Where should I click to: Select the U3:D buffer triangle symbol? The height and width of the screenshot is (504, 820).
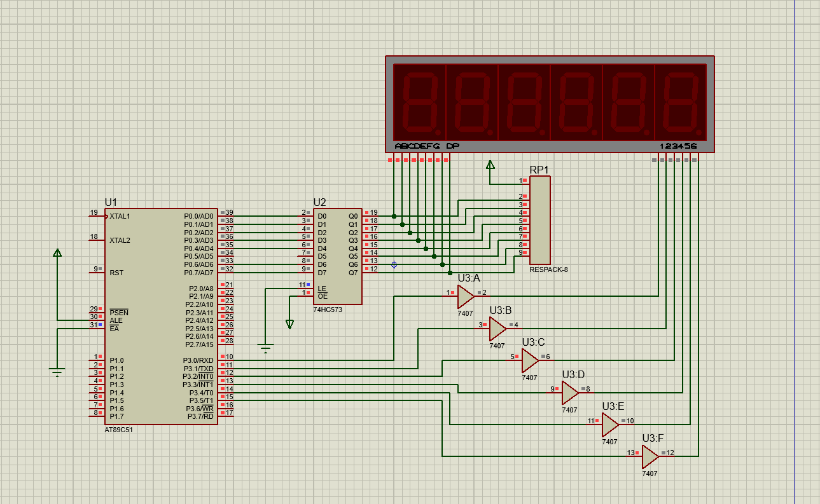pyautogui.click(x=570, y=393)
